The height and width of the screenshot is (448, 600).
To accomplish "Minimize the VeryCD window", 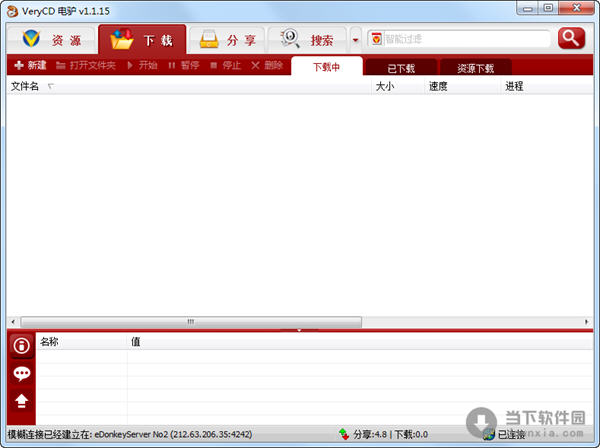I will (x=528, y=8).
